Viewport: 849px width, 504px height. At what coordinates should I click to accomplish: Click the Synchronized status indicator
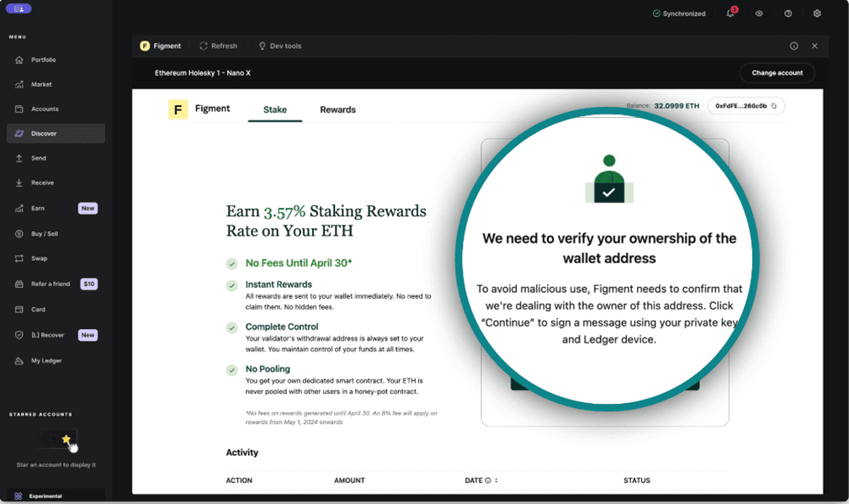tap(679, 13)
